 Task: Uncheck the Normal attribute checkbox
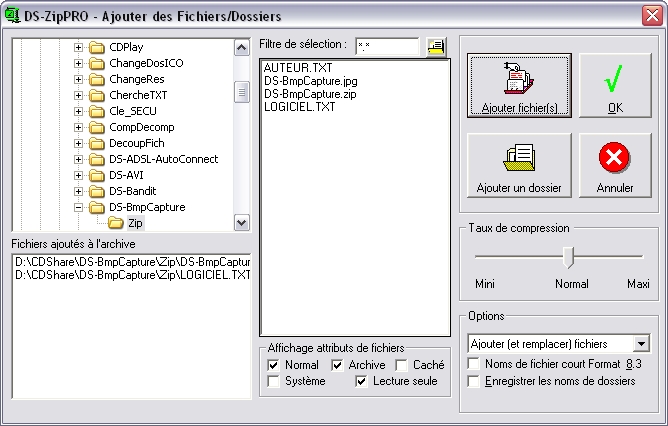click(x=274, y=366)
